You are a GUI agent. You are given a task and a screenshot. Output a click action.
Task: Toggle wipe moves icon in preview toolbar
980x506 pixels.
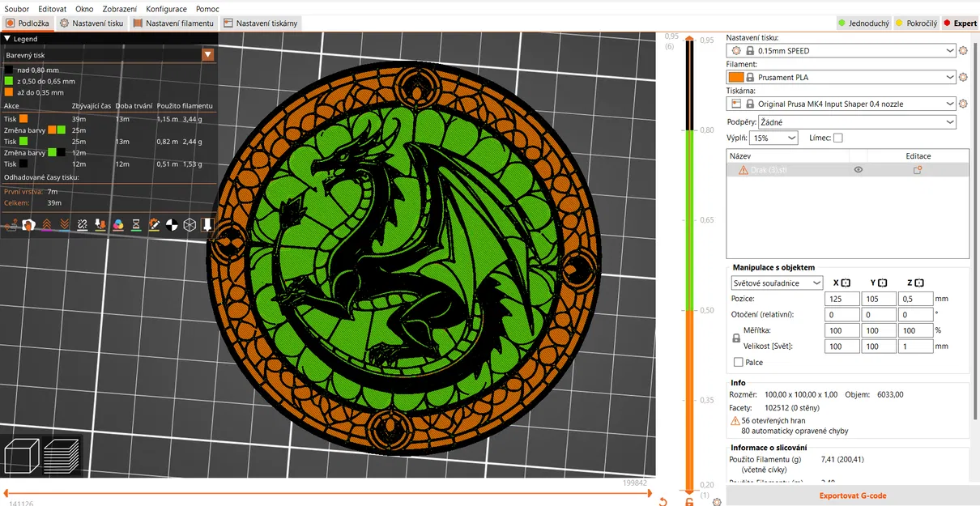pos(28,224)
